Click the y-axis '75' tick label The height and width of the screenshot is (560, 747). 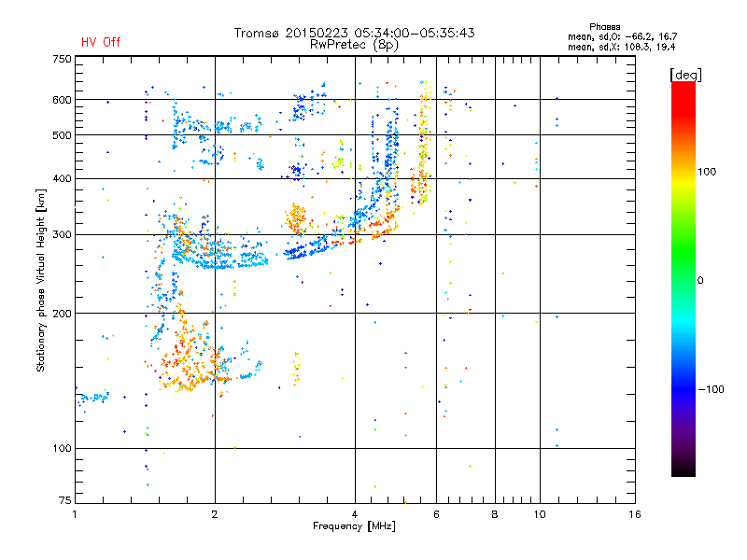pyautogui.click(x=65, y=500)
